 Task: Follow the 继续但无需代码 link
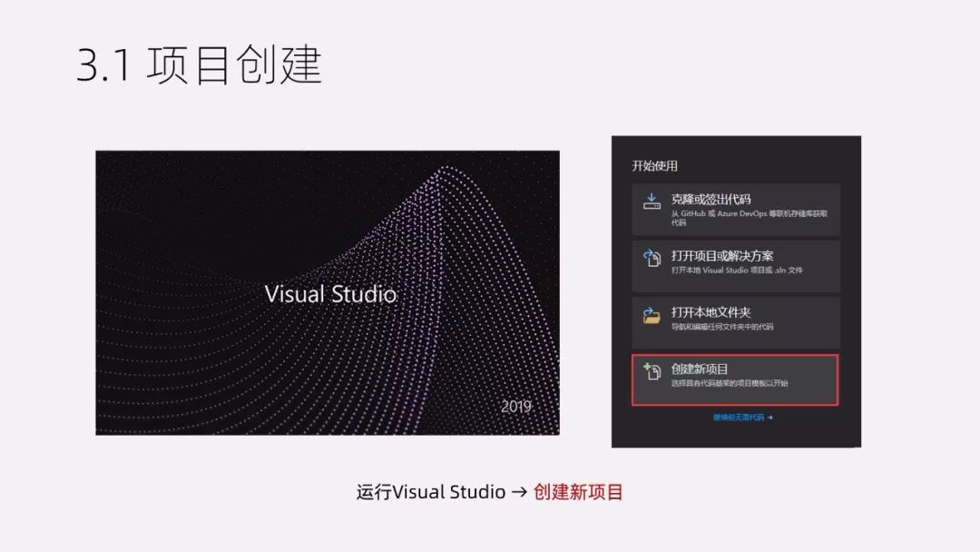[x=739, y=418]
